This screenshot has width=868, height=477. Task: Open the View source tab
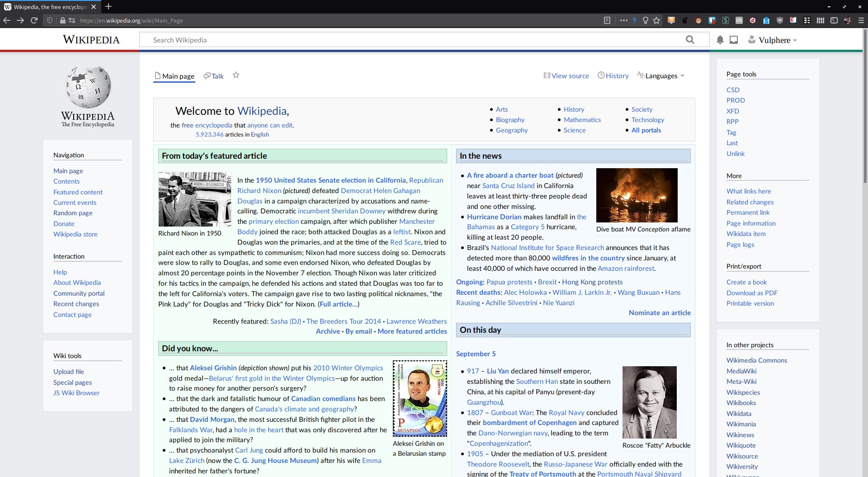[x=566, y=76]
